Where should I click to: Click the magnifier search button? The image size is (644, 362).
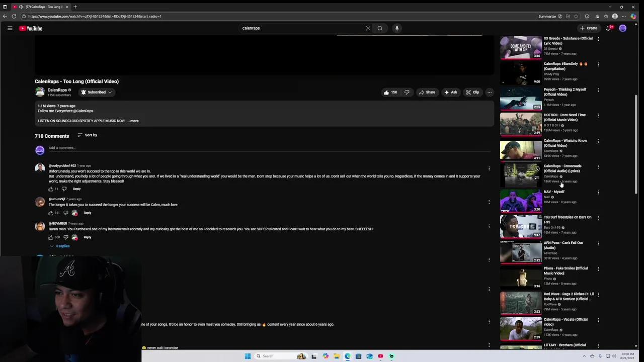click(x=380, y=28)
